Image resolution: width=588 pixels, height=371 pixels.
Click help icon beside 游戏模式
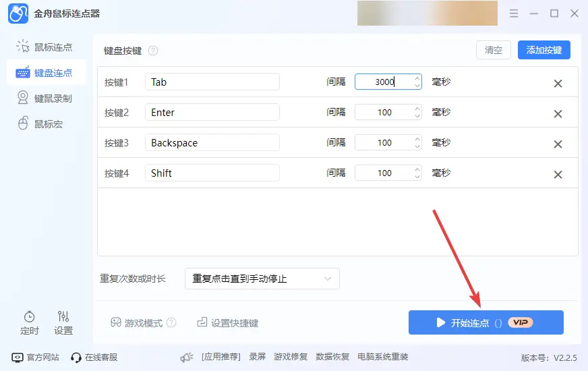tap(171, 323)
